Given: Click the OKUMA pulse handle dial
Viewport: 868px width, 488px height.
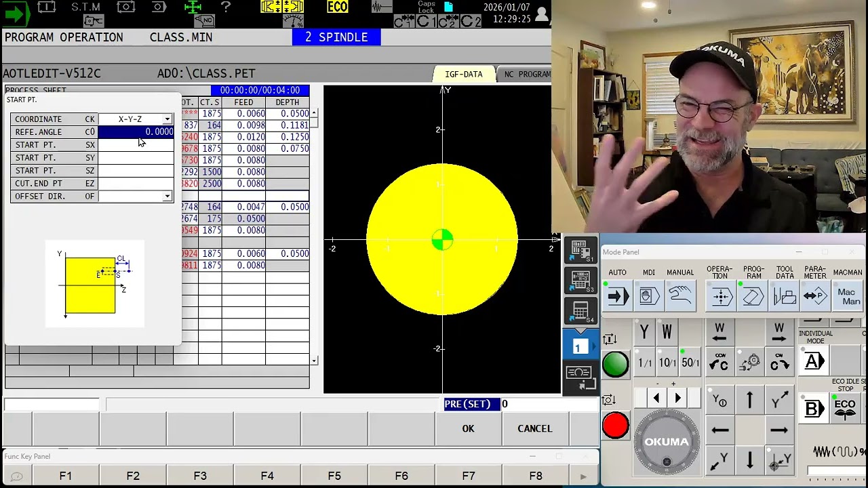Looking at the screenshot, I should tap(666, 442).
